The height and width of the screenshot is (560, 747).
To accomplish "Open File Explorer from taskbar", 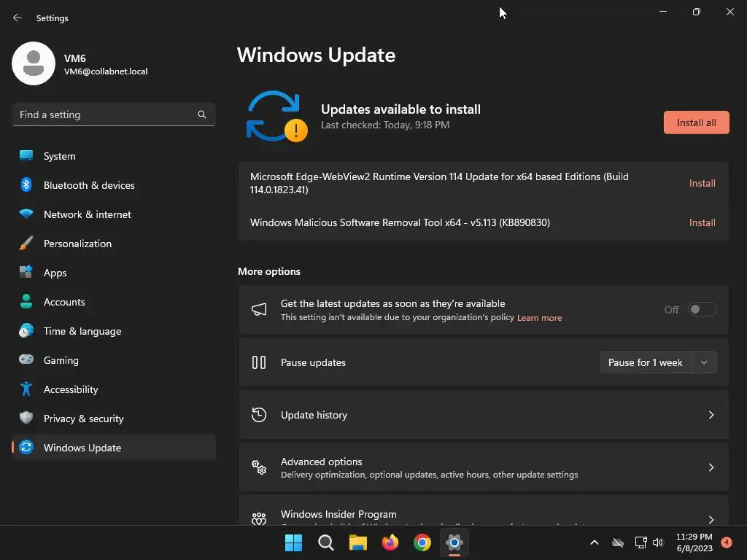I will [357, 542].
